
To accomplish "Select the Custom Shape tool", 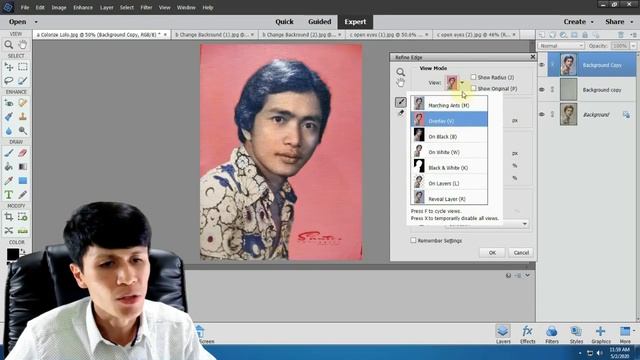I will pos(23,180).
